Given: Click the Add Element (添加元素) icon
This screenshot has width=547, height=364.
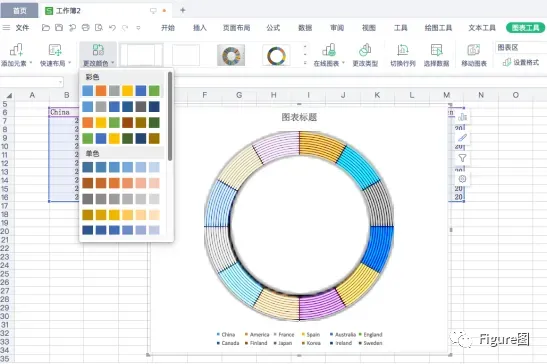Looking at the screenshot, I should click(x=16, y=51).
